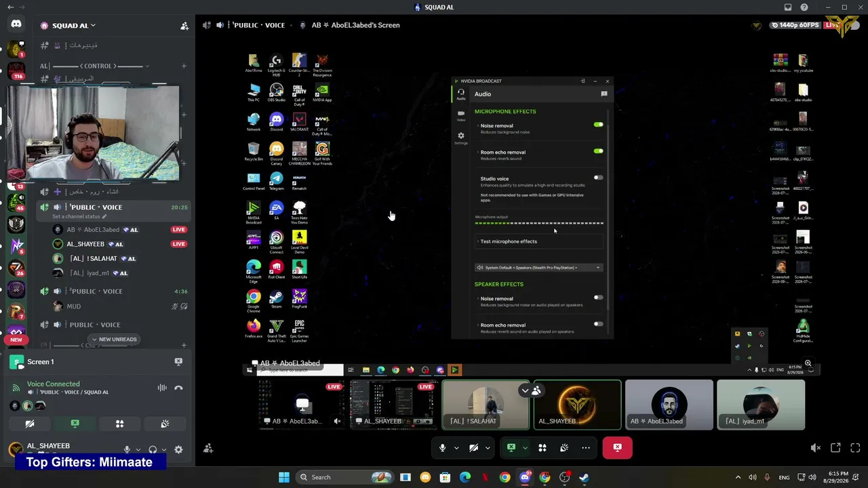Open the Discord home icon
Screen dimensions: 868x488
16,24
